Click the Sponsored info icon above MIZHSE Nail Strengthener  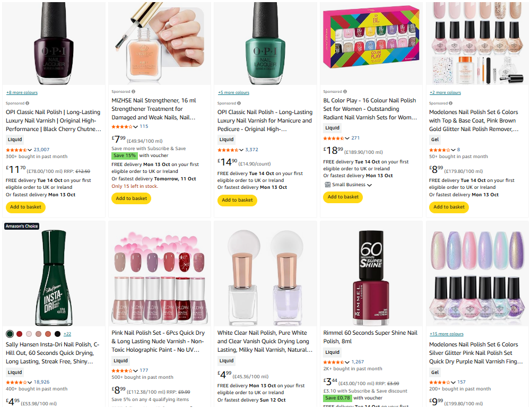[133, 92]
